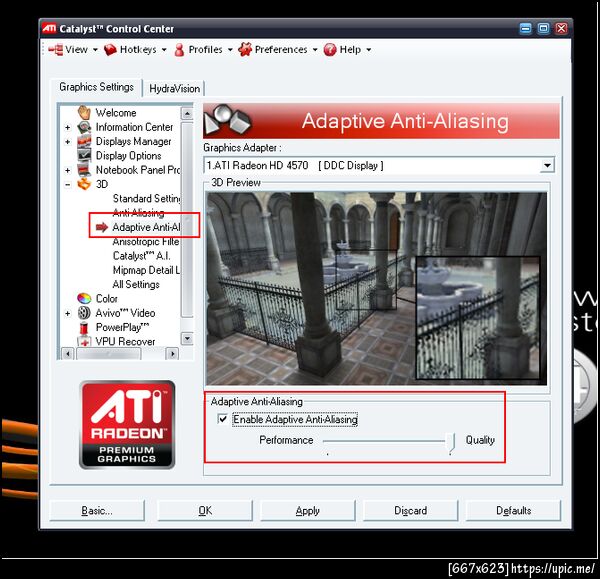Click tree scroll up arrow
The height and width of the screenshot is (579, 600).
click(x=187, y=113)
